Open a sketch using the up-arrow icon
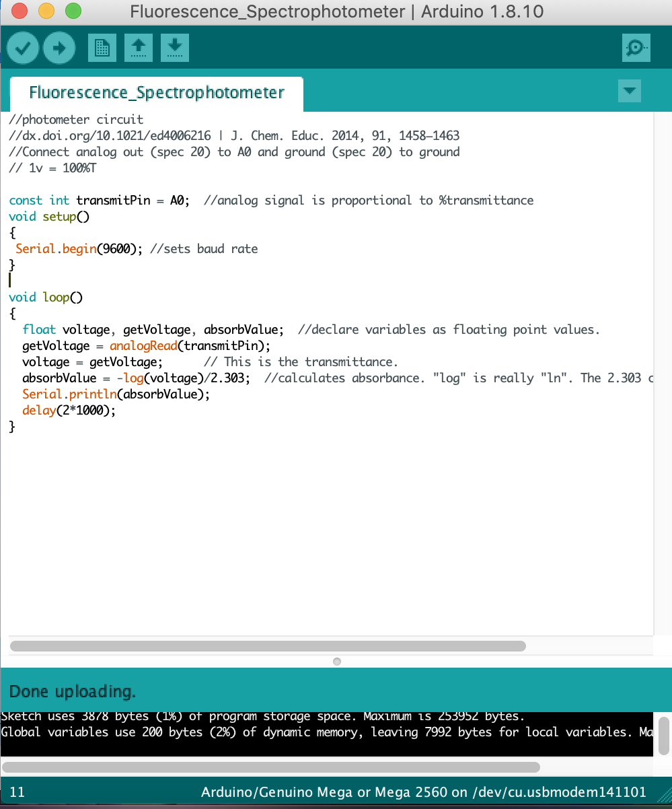The width and height of the screenshot is (672, 809). pos(138,48)
